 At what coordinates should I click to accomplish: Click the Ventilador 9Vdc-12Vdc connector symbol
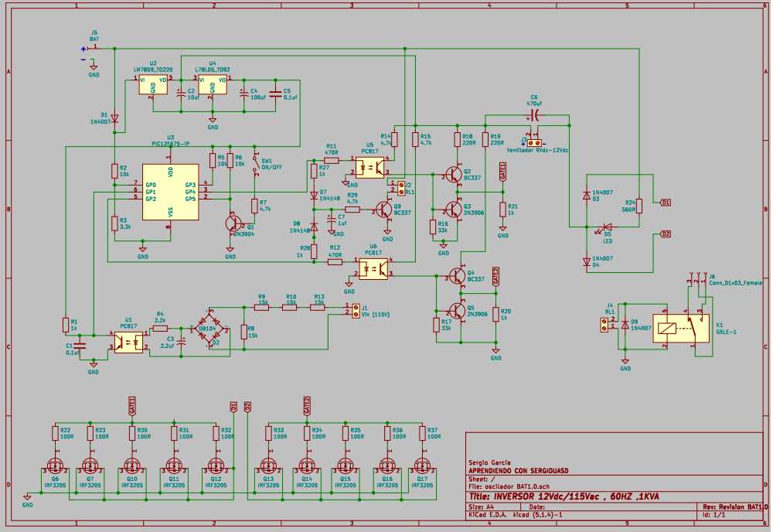pyautogui.click(x=534, y=143)
